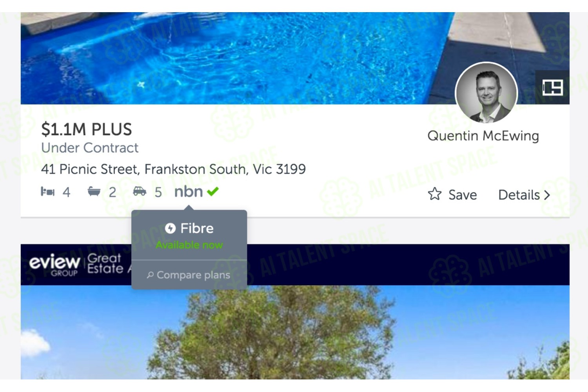Click the magnifier icon beside Compare plans
Viewport: 588px width, 392px height.
[150, 275]
